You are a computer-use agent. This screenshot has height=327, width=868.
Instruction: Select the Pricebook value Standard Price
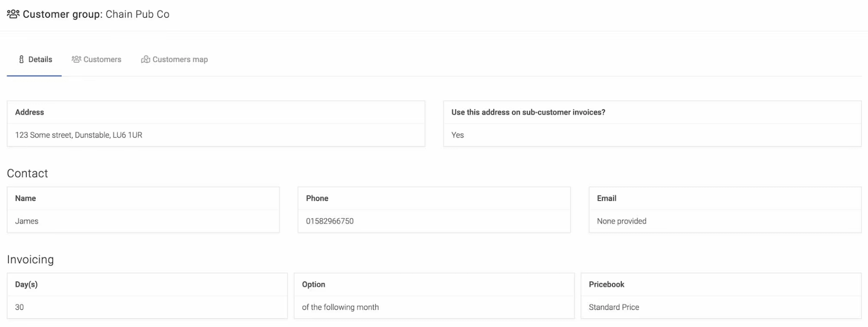pos(614,307)
